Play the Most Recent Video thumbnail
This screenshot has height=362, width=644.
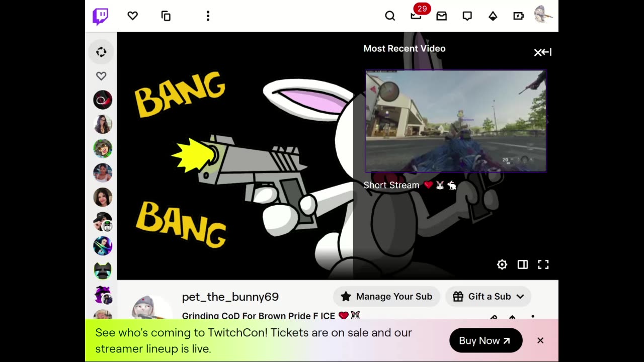(x=456, y=121)
